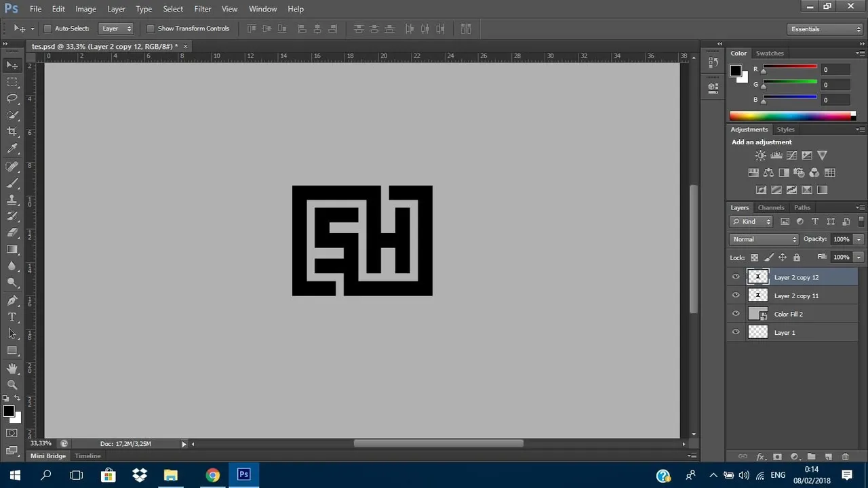Open File Explorer from the taskbar

coord(170,475)
